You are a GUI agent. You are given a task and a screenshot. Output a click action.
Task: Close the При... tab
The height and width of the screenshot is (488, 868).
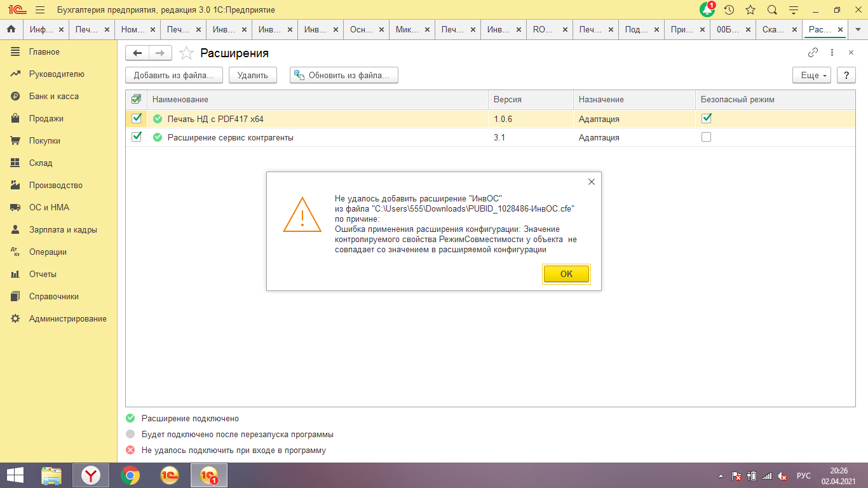pos(702,30)
